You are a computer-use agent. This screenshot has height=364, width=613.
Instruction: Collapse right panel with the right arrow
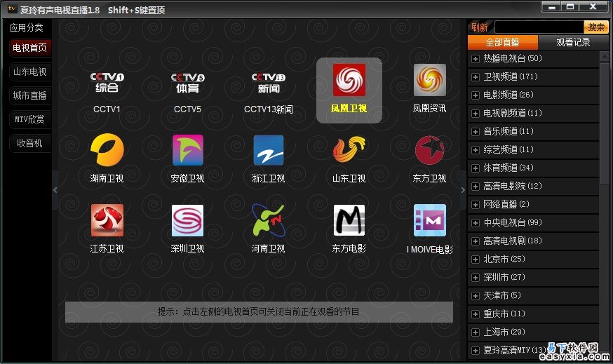[464, 190]
